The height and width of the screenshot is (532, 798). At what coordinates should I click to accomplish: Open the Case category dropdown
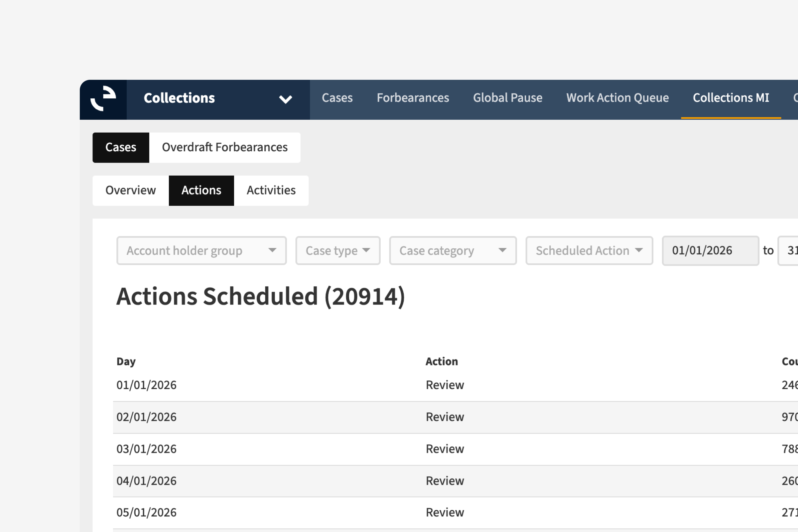coord(453,251)
